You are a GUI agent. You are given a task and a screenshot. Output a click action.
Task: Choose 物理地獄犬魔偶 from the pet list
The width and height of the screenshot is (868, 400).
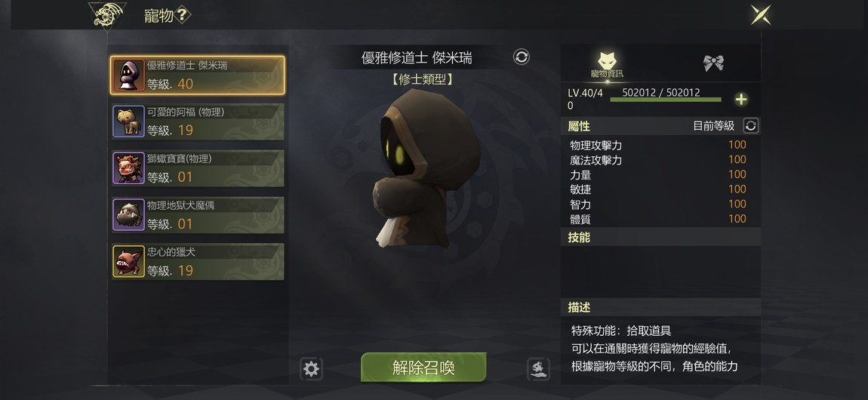[x=199, y=214]
